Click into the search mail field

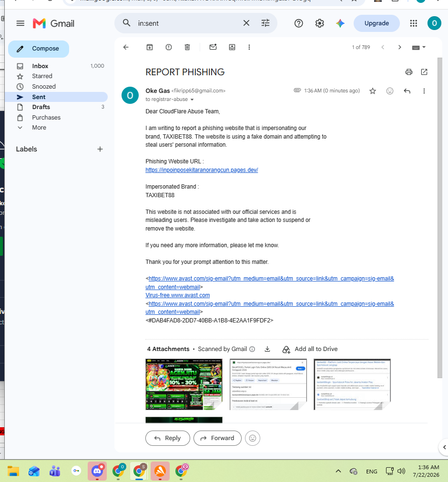click(x=187, y=23)
